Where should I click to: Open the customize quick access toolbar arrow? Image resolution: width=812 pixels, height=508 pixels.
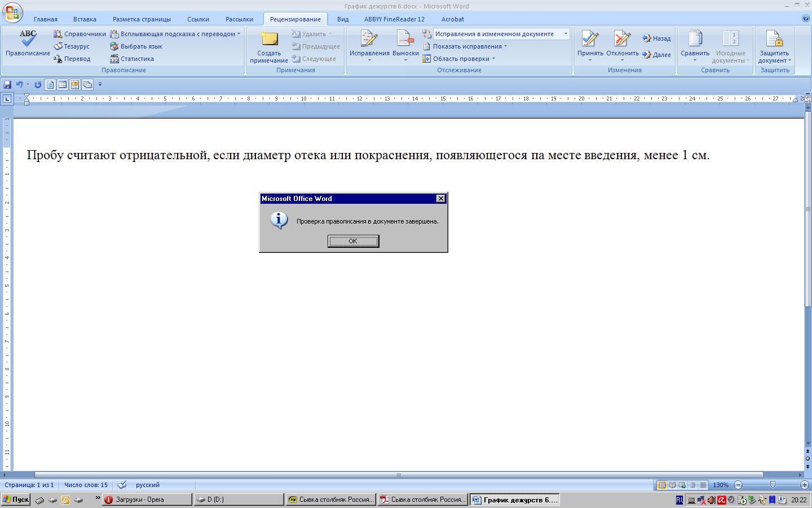pos(100,85)
